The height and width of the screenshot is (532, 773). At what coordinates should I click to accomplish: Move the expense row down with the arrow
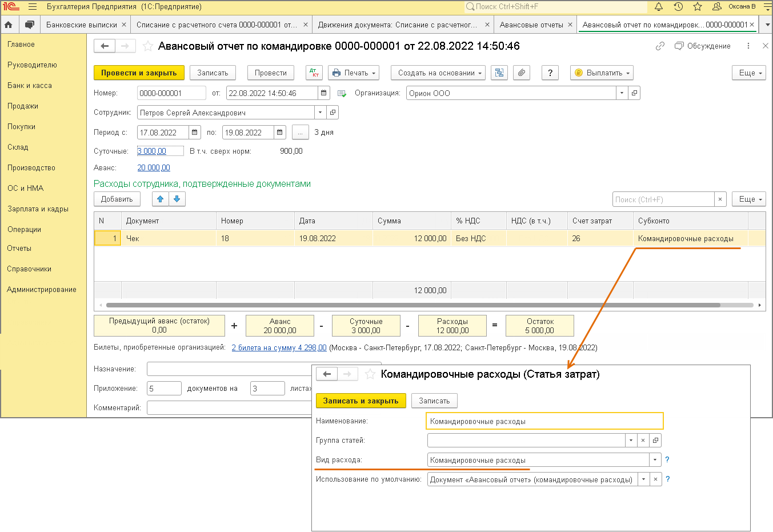(177, 199)
